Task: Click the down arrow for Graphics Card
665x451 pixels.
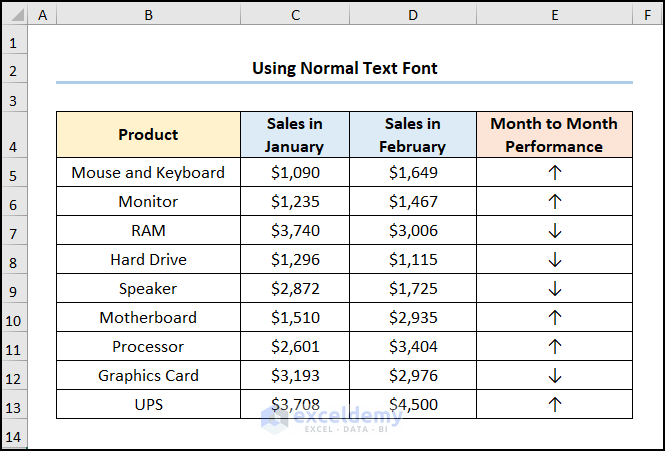Action: [x=555, y=375]
